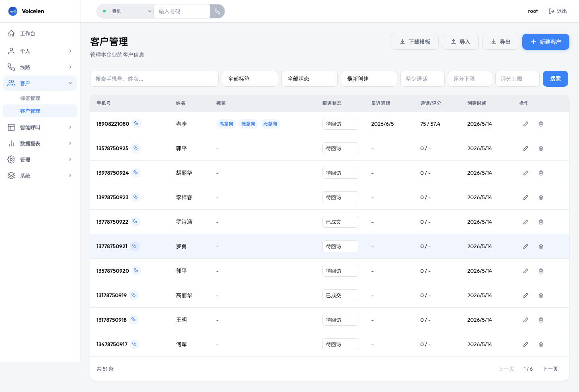Open the 最新创建 sort dropdown

pos(369,79)
